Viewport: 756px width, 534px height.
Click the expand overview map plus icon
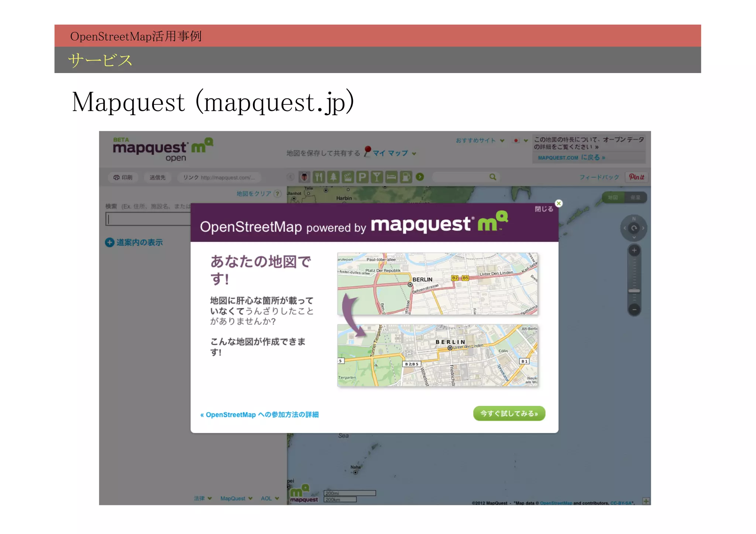tap(646, 501)
